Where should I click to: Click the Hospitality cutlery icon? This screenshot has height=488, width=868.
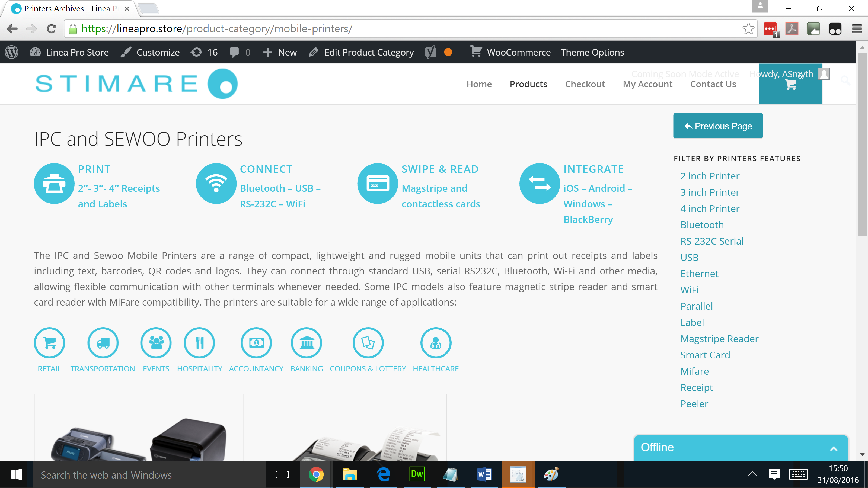pos(199,343)
